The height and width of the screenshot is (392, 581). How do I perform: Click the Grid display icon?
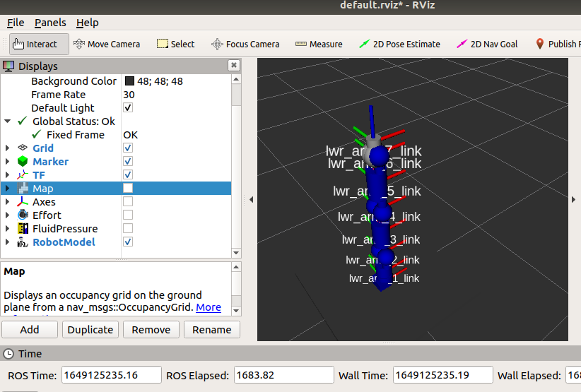coord(23,148)
